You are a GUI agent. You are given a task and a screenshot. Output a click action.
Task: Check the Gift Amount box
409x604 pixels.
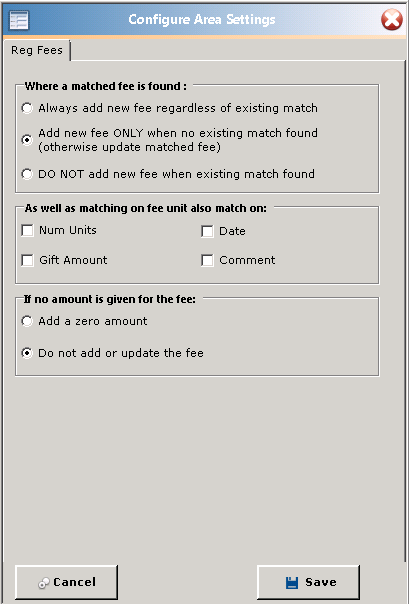point(27,260)
